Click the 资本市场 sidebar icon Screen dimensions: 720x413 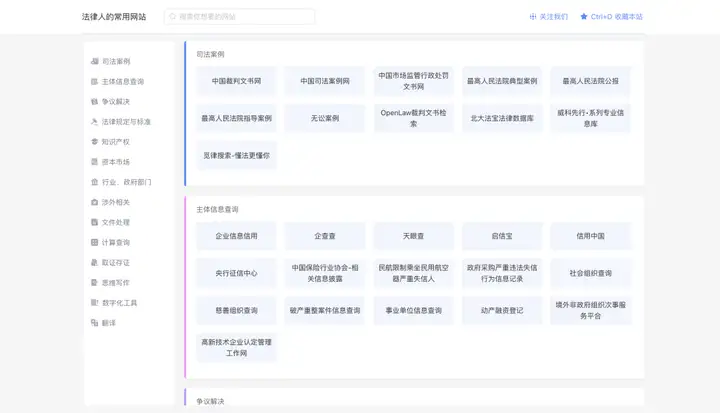pos(95,162)
